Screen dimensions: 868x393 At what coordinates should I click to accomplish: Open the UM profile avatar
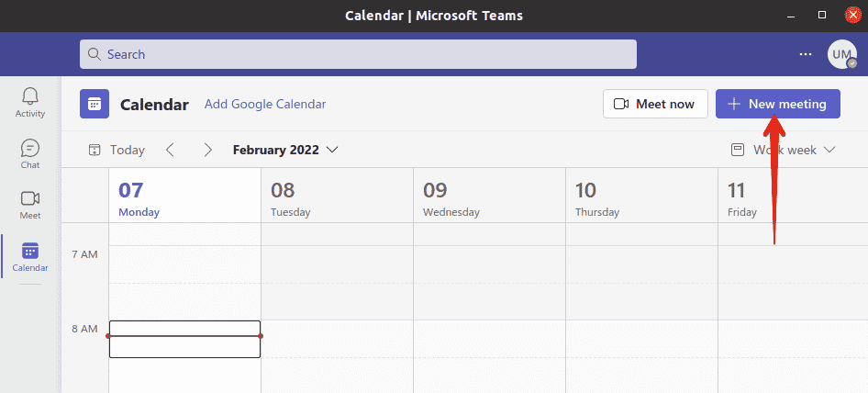tap(842, 54)
